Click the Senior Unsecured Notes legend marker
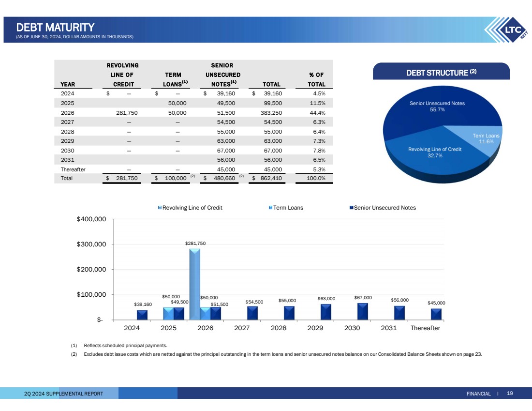Screen dimensions: 532x411 [351, 208]
